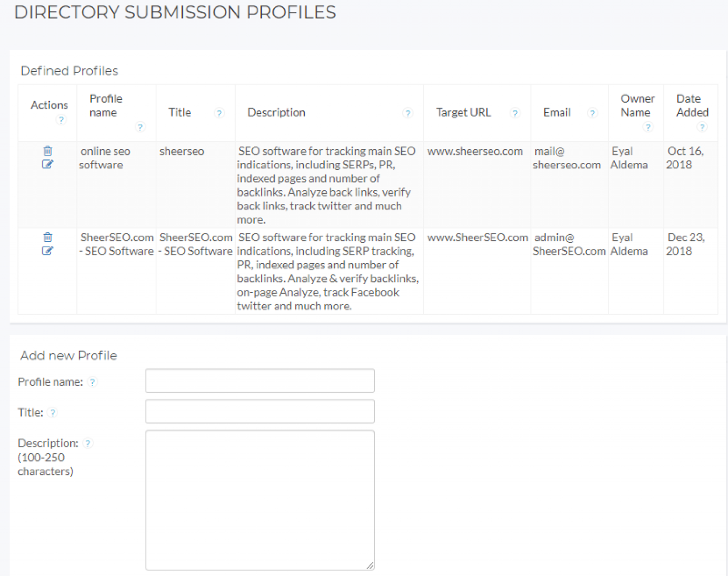Open help icon beside Description column header

coord(408,113)
